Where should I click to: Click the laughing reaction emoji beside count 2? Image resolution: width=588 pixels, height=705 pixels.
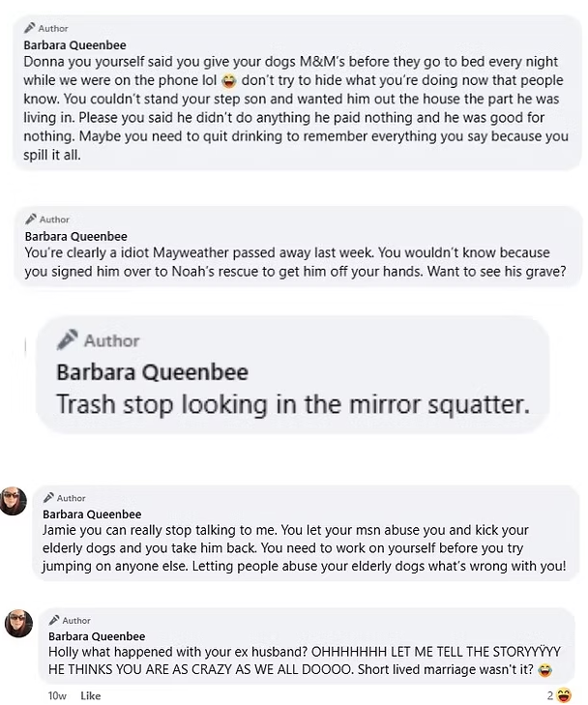(565, 695)
